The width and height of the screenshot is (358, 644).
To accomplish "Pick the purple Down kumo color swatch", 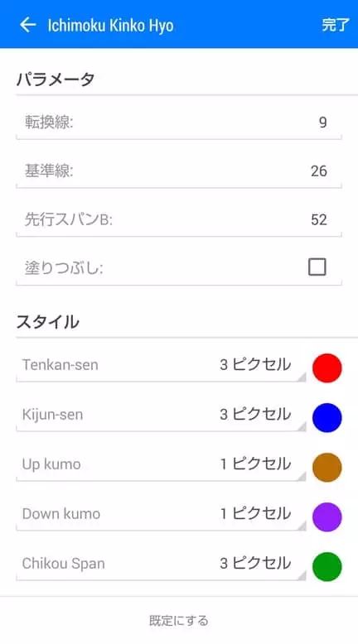I will [327, 517].
